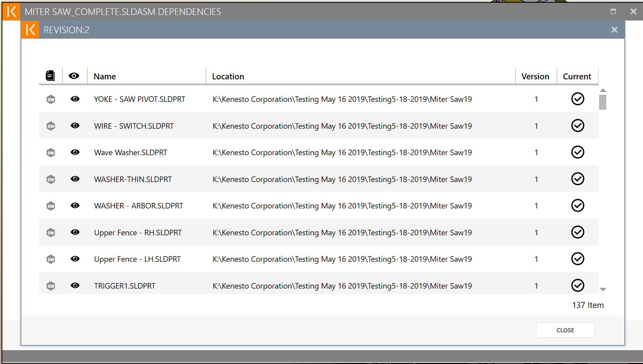Screen dimensions: 643x364
Task: Select file name WASHER-THIN.SLDPRT
Action: pyautogui.click(x=133, y=179)
